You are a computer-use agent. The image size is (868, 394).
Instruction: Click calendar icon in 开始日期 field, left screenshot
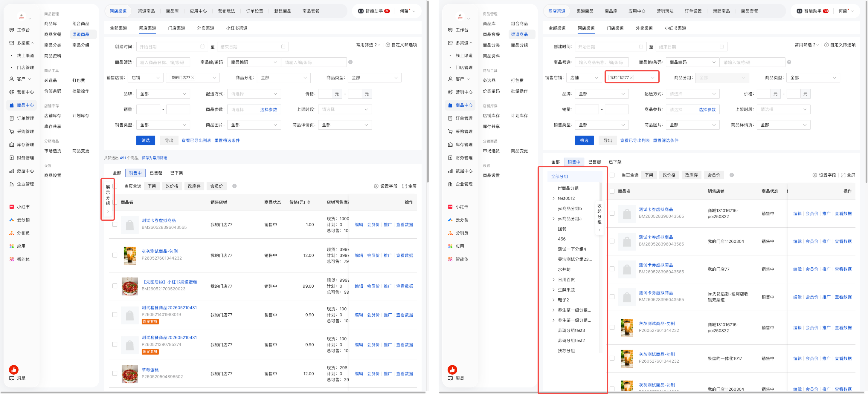click(x=202, y=47)
